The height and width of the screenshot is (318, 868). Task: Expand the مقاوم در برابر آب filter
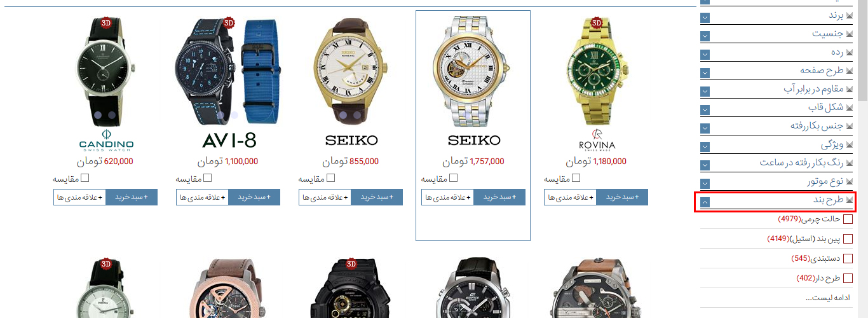click(x=705, y=92)
